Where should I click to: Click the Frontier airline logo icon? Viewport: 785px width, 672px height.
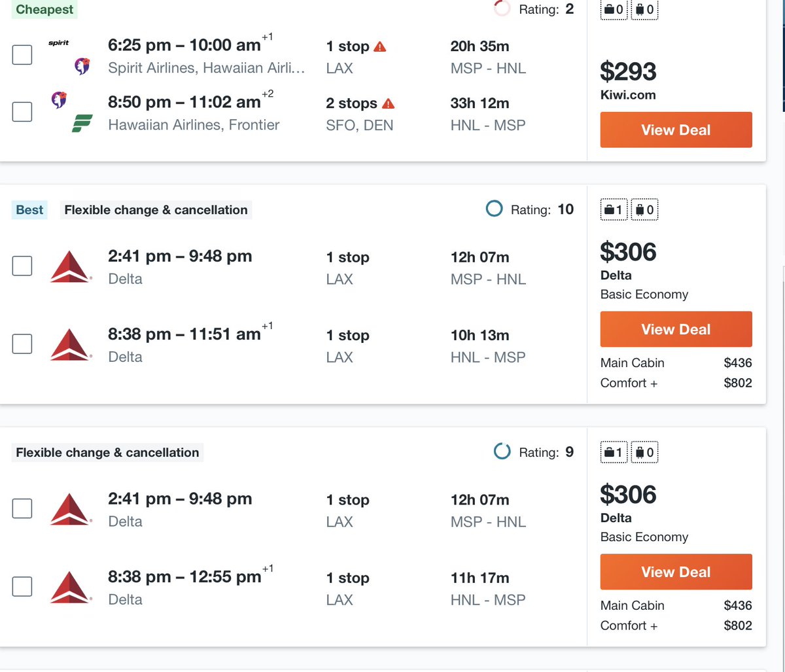[82, 123]
